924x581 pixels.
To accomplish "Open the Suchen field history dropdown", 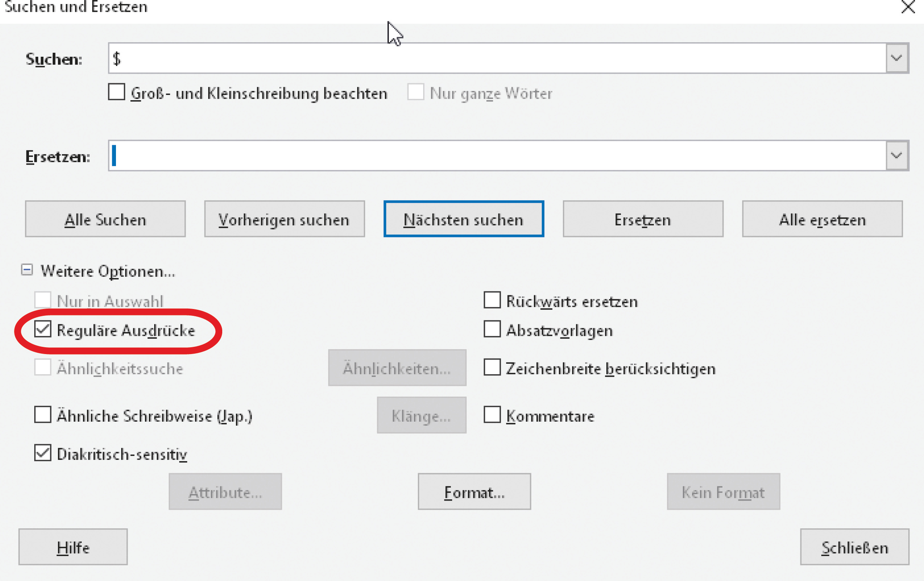I will [897, 58].
